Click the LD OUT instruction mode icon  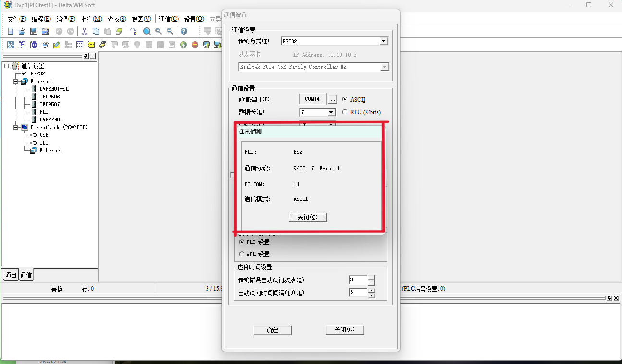point(11,45)
